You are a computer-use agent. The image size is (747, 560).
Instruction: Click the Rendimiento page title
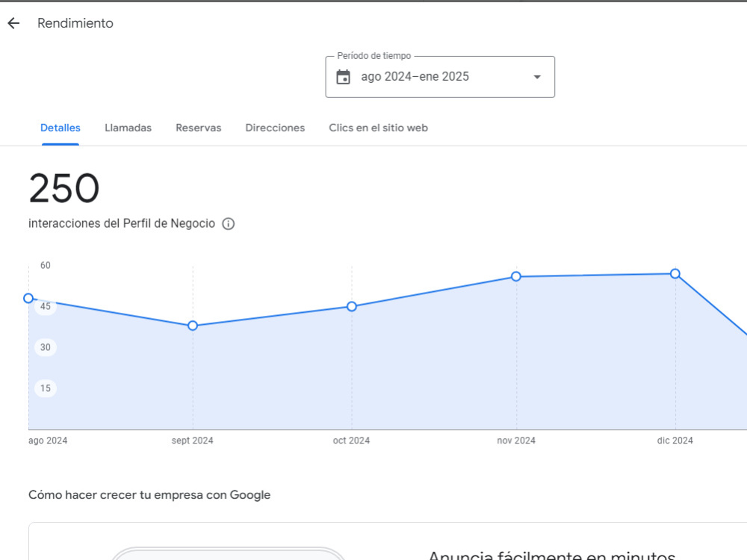pyautogui.click(x=75, y=23)
